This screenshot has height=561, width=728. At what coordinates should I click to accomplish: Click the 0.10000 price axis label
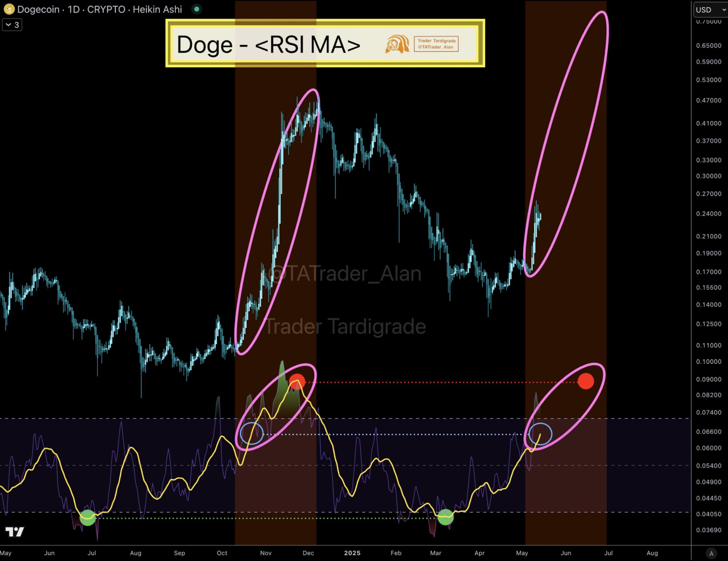point(709,362)
